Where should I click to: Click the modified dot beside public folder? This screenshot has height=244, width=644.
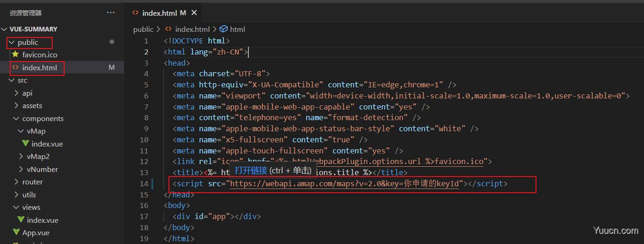point(112,42)
